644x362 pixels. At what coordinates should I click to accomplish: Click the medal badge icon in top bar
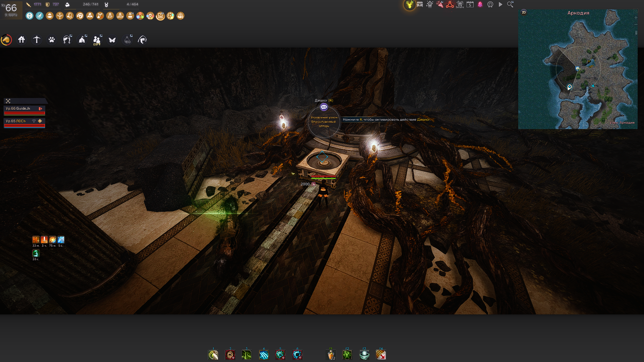[490, 4]
